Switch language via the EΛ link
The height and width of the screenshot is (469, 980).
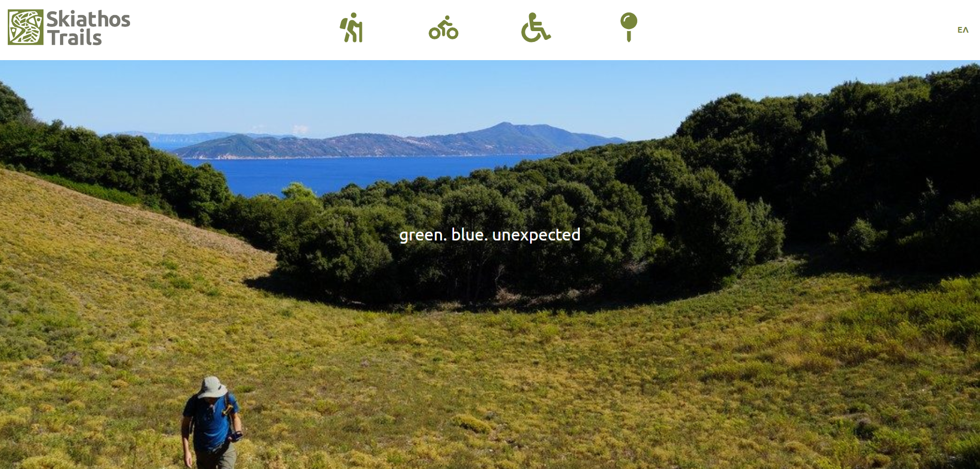963,30
